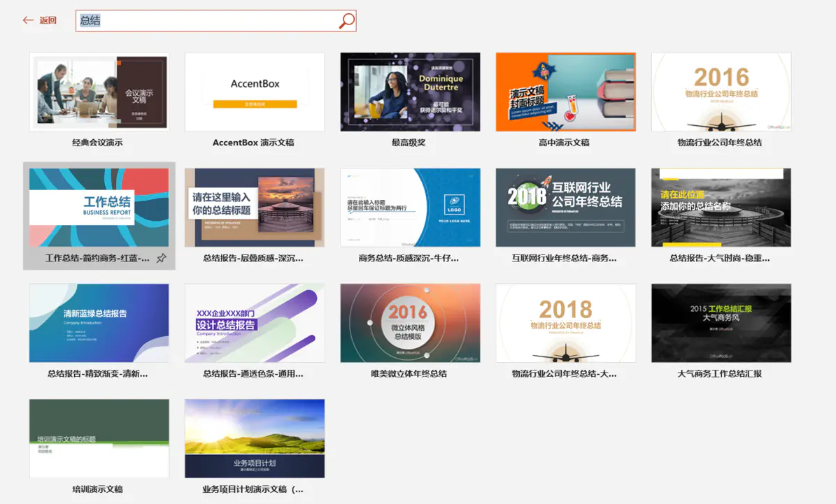The image size is (836, 504).
Task: Open the 培训演示文稿 template thumbnail
Action: click(99, 438)
